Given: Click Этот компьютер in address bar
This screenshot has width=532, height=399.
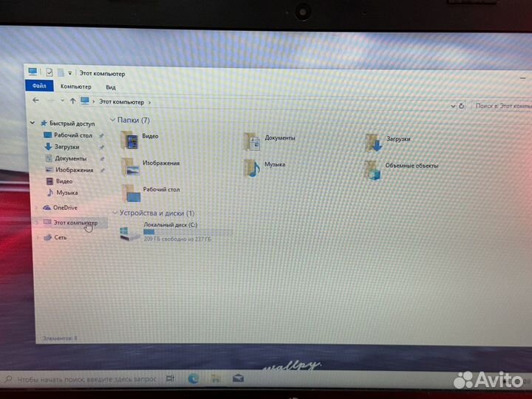Looking at the screenshot, I should pyautogui.click(x=121, y=102).
